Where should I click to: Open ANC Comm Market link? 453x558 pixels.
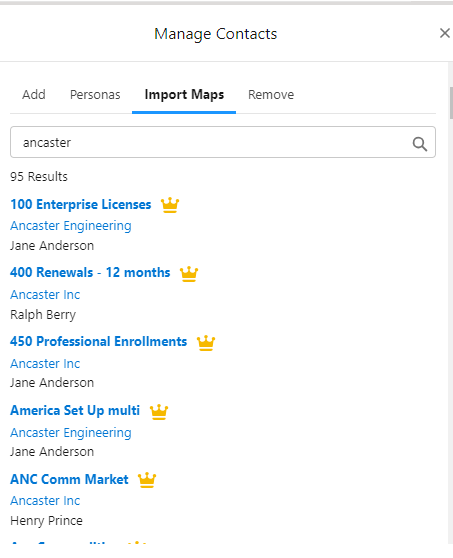pyautogui.click(x=69, y=479)
